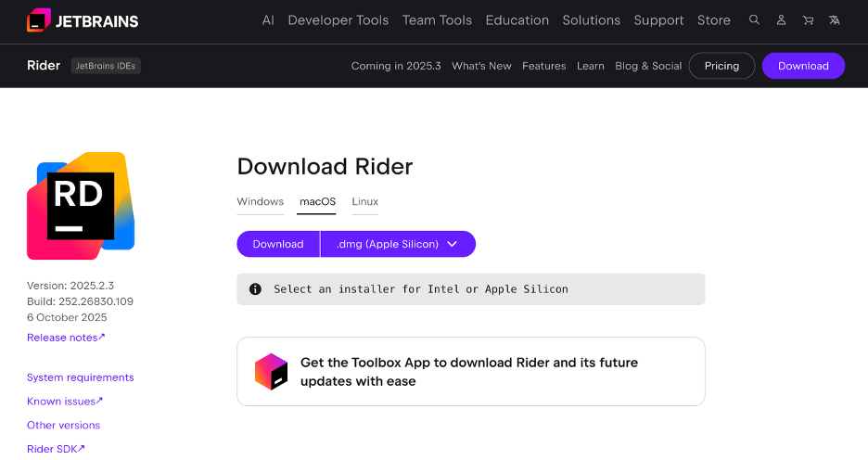Open the Developer Tools menu

pyautogui.click(x=338, y=20)
